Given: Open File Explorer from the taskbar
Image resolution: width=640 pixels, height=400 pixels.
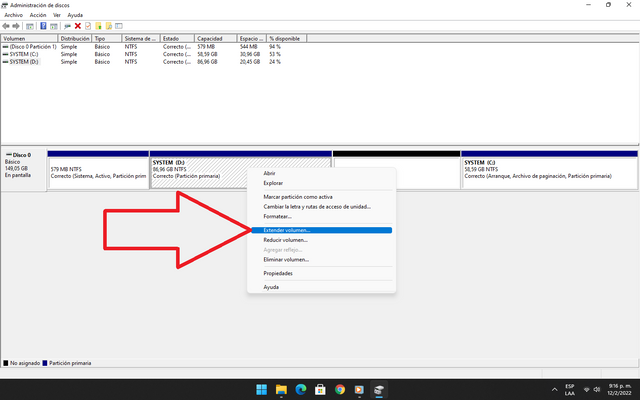Looking at the screenshot, I should [x=281, y=389].
